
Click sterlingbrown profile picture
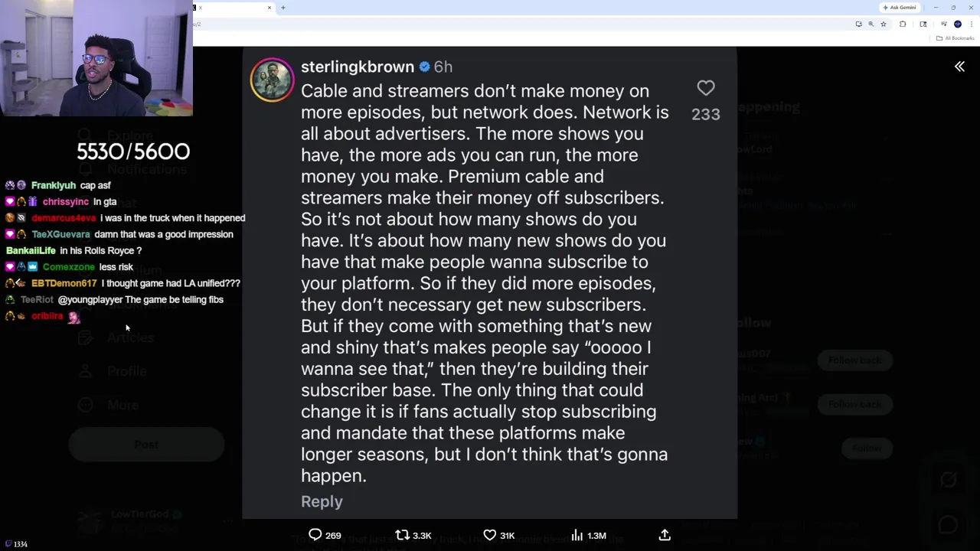coord(272,80)
